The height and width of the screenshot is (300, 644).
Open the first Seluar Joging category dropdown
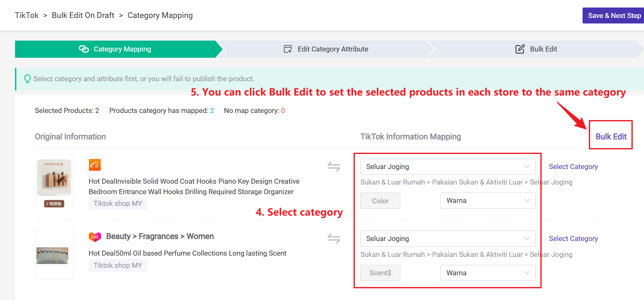448,167
